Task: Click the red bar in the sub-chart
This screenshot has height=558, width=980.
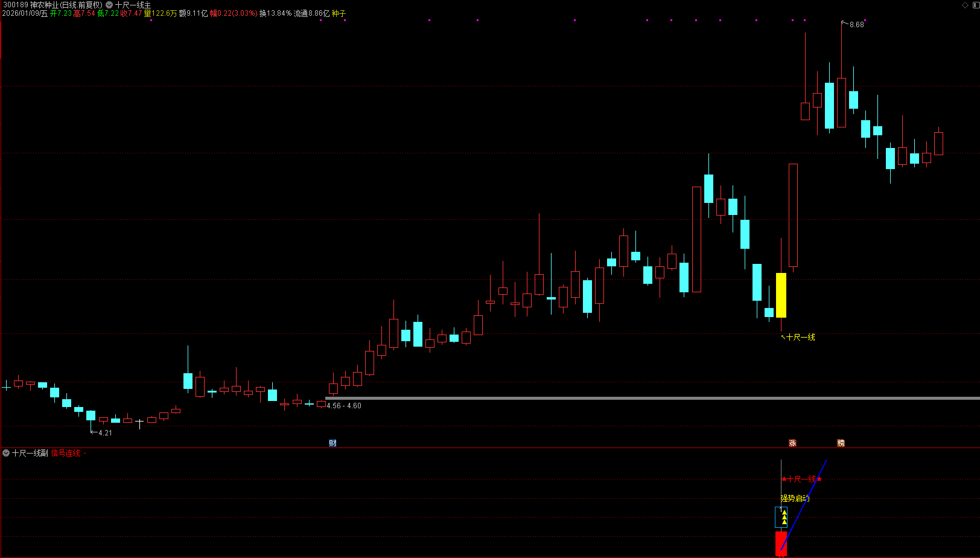Action: (781, 544)
